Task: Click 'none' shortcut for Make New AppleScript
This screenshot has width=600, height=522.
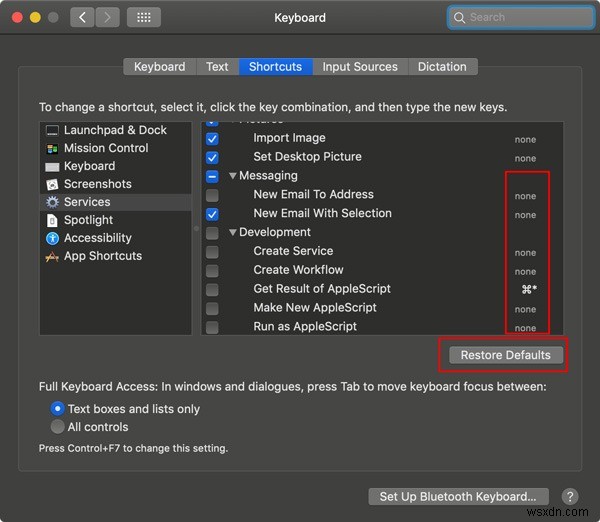Action: point(525,310)
